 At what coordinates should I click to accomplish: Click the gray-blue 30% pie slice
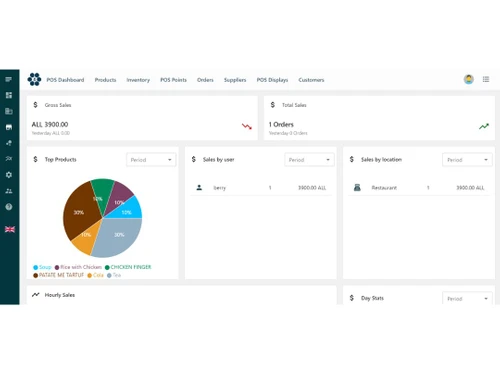[x=117, y=237]
